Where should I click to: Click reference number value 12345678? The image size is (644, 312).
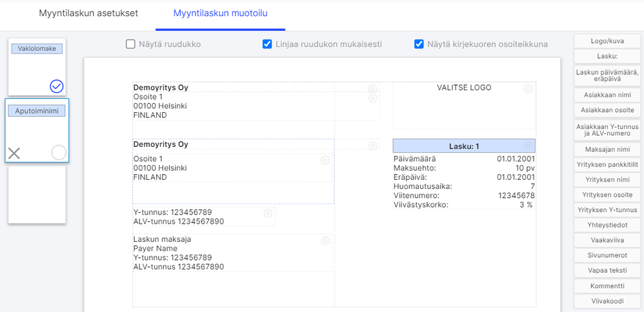pyautogui.click(x=517, y=195)
